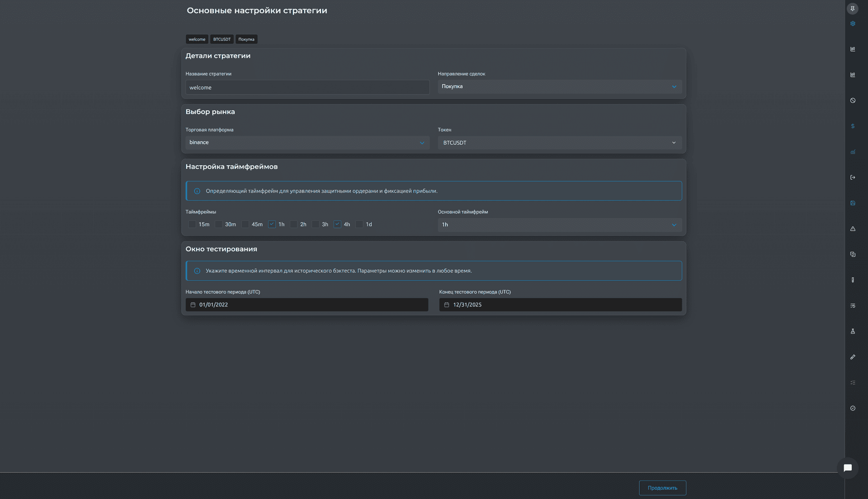Click the diagonal pipette sidebar icon

tap(853, 357)
